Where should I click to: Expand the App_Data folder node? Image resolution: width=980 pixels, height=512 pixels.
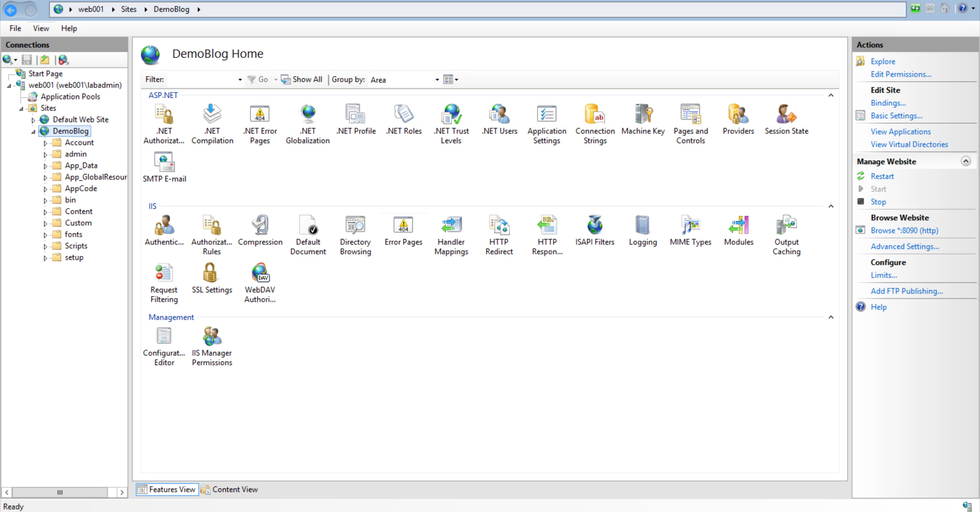click(x=45, y=166)
